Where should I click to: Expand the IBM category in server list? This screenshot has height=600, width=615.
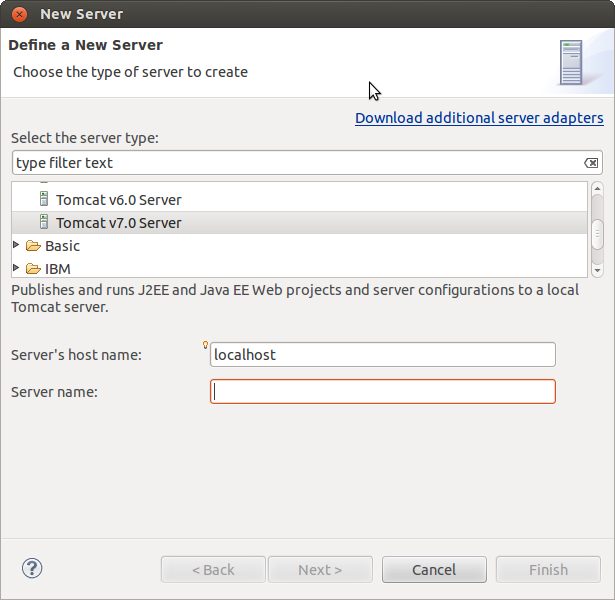point(16,268)
